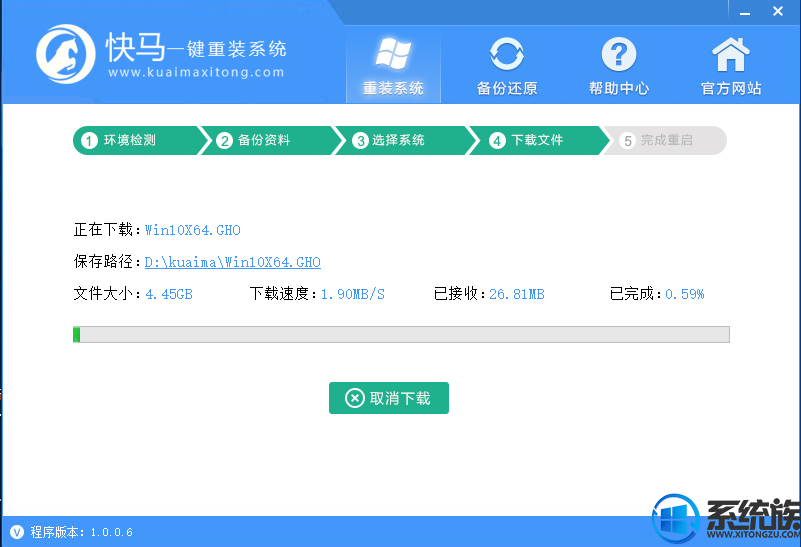Minimize the 快马 window
Image resolution: width=801 pixels, height=547 pixels.
click(x=745, y=12)
